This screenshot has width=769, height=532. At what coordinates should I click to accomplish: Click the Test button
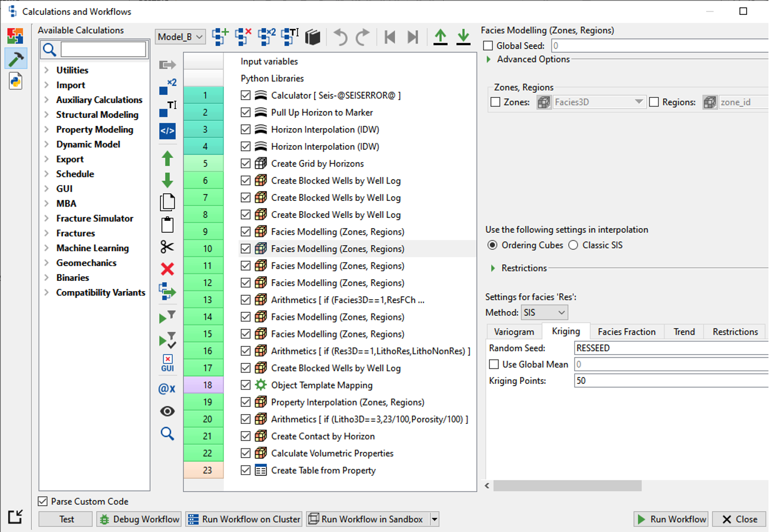click(x=66, y=519)
